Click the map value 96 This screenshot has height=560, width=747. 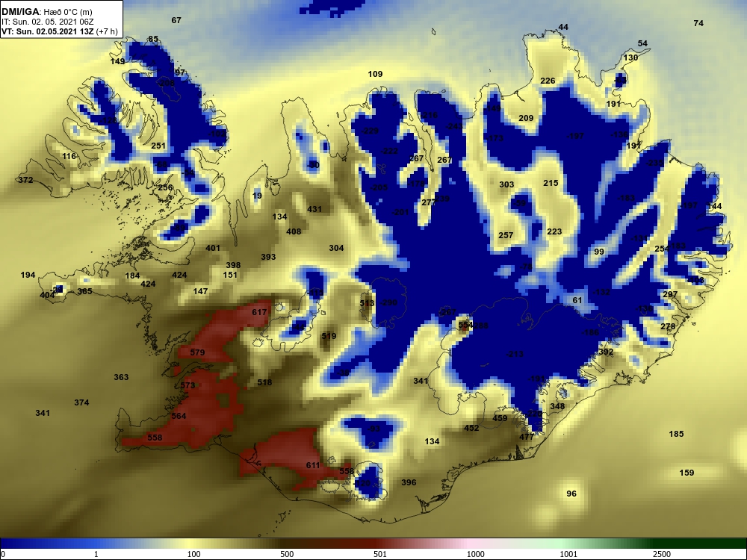(571, 494)
